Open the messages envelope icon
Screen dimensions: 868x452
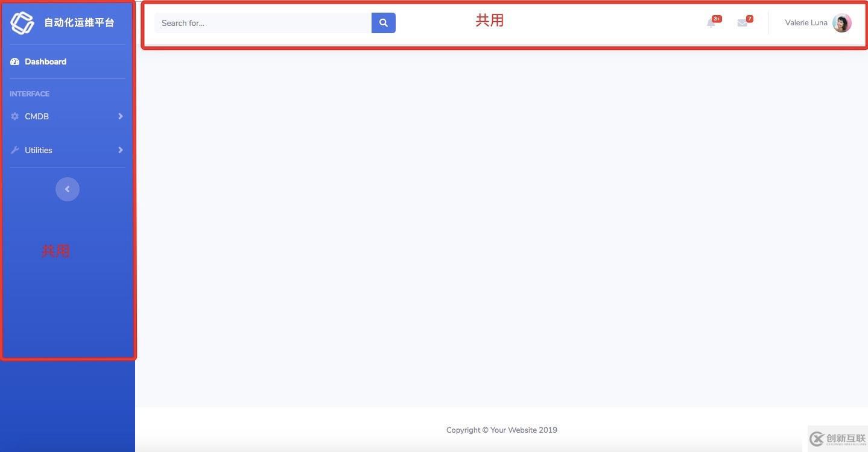point(742,22)
